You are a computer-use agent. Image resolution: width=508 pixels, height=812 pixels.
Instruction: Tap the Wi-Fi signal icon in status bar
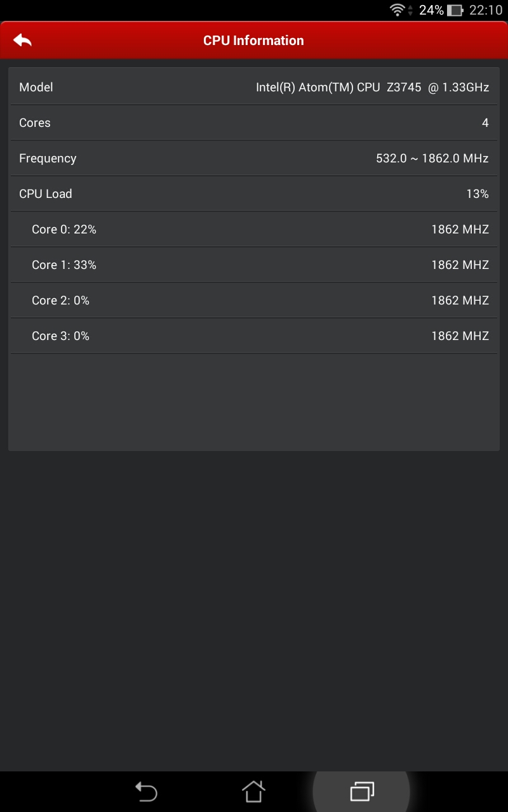coord(398,10)
